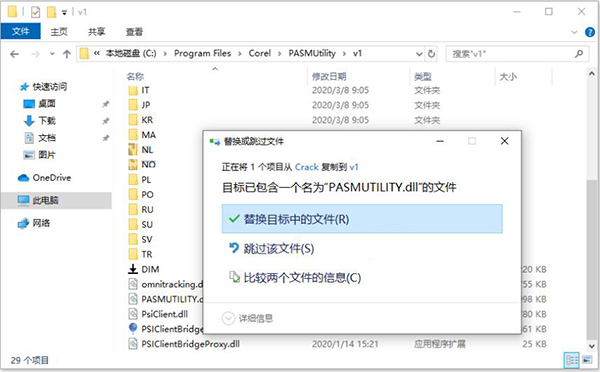Select the SV folder icon
The width and height of the screenshot is (600, 372).
pyautogui.click(x=133, y=239)
